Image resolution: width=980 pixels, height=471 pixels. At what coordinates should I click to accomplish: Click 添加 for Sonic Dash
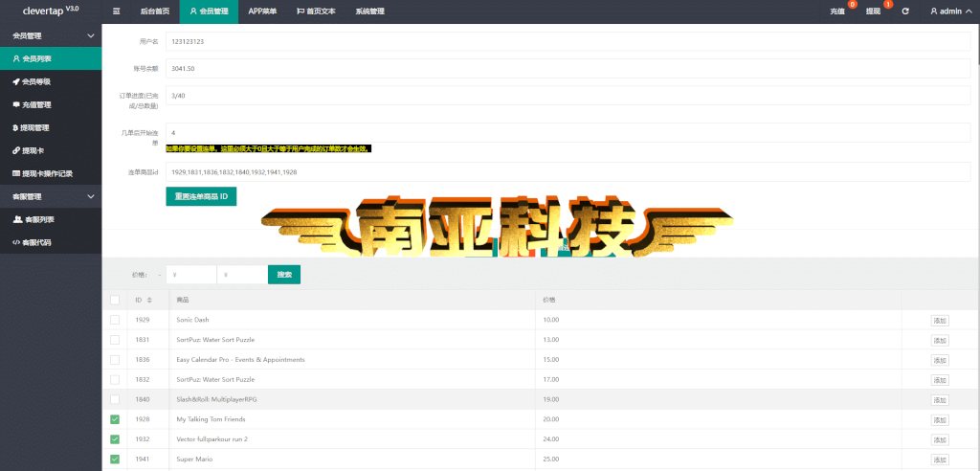click(x=940, y=321)
